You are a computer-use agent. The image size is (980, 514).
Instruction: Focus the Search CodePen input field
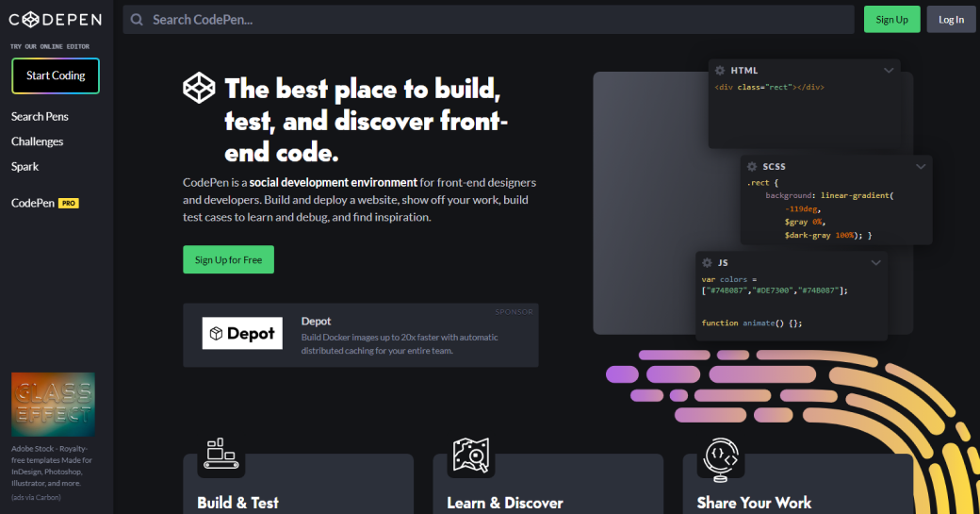coord(489,20)
